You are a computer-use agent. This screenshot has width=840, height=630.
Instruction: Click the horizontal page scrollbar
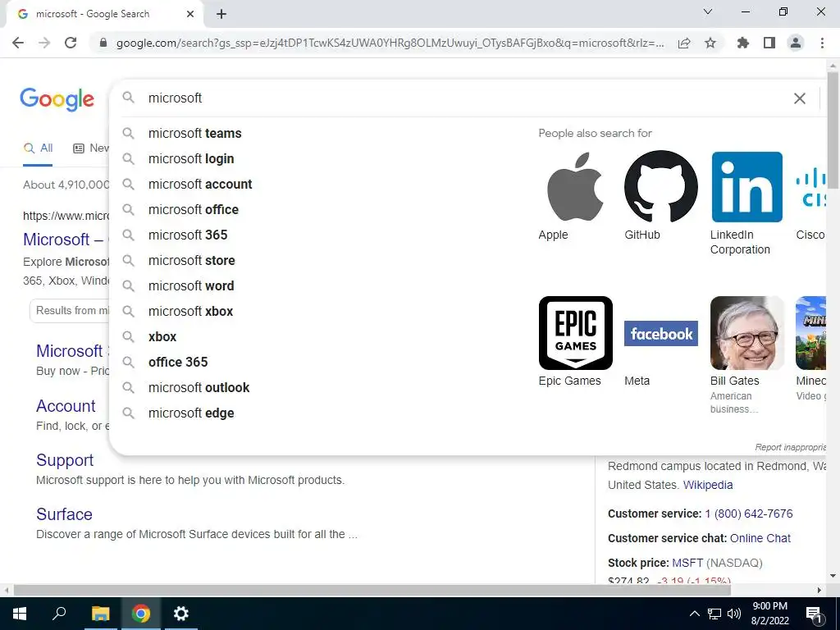click(x=372, y=591)
